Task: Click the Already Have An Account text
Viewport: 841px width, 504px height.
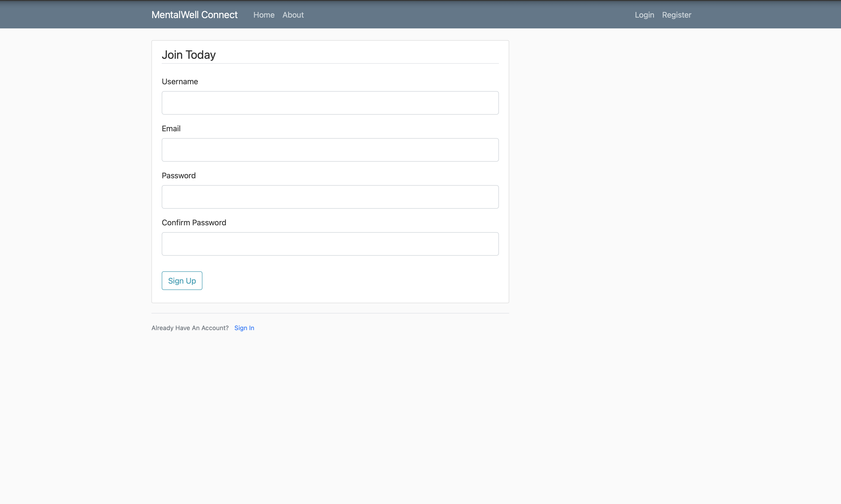Action: click(190, 328)
